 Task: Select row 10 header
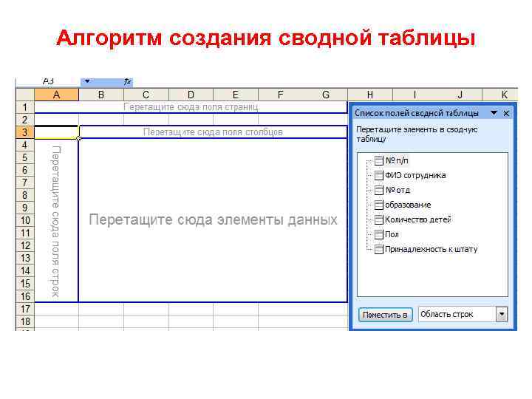(x=25, y=220)
